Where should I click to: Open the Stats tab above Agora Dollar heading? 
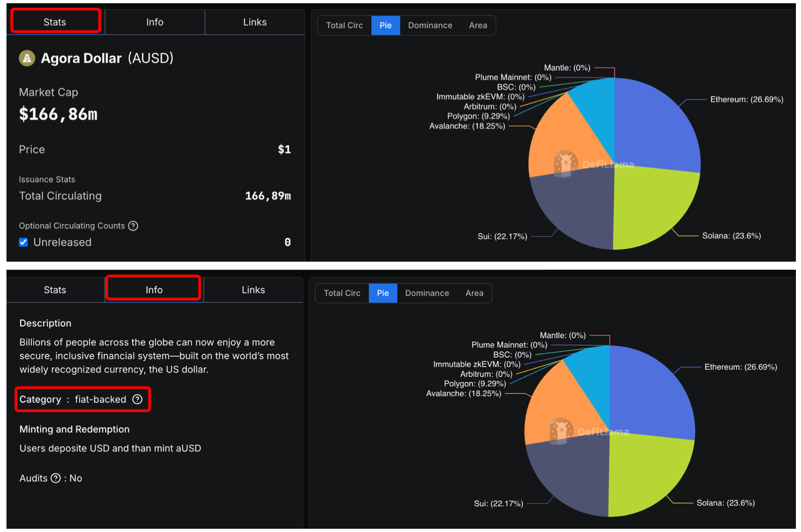click(55, 22)
